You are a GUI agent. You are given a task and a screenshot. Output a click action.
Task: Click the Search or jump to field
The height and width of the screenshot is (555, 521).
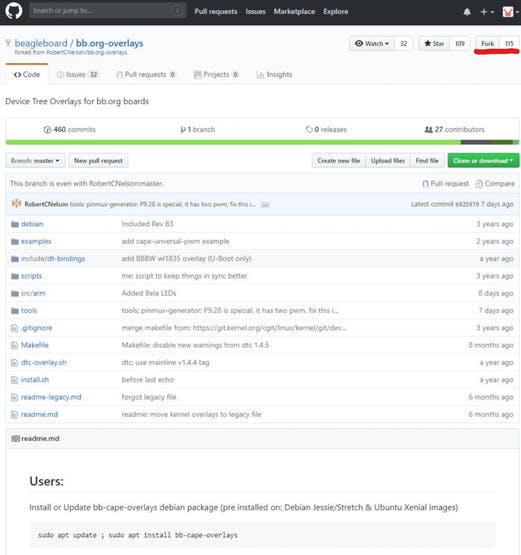point(108,11)
